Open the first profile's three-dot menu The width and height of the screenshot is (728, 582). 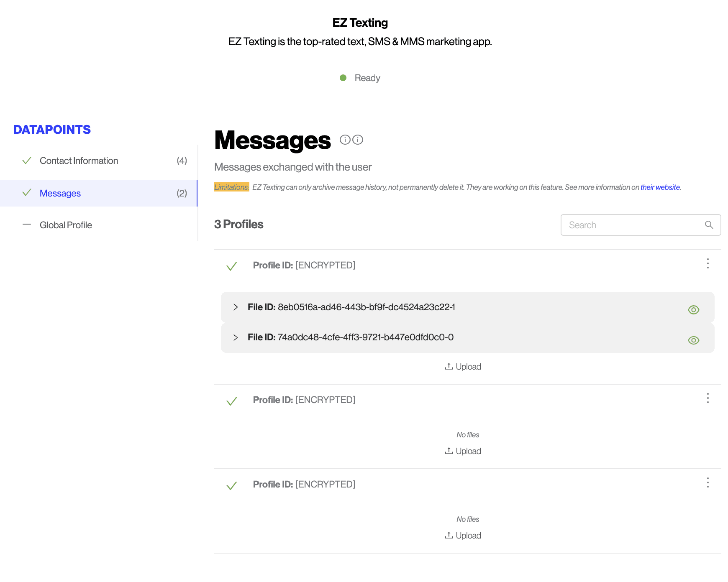pos(707,263)
